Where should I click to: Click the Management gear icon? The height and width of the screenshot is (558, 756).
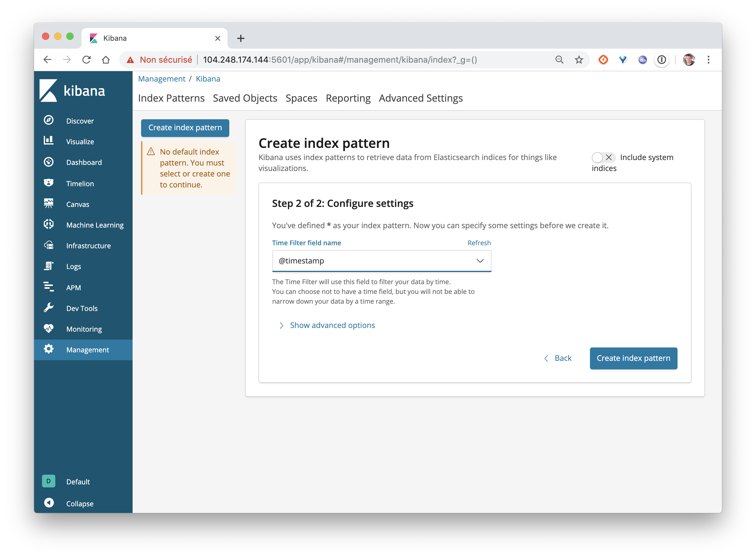coord(49,350)
